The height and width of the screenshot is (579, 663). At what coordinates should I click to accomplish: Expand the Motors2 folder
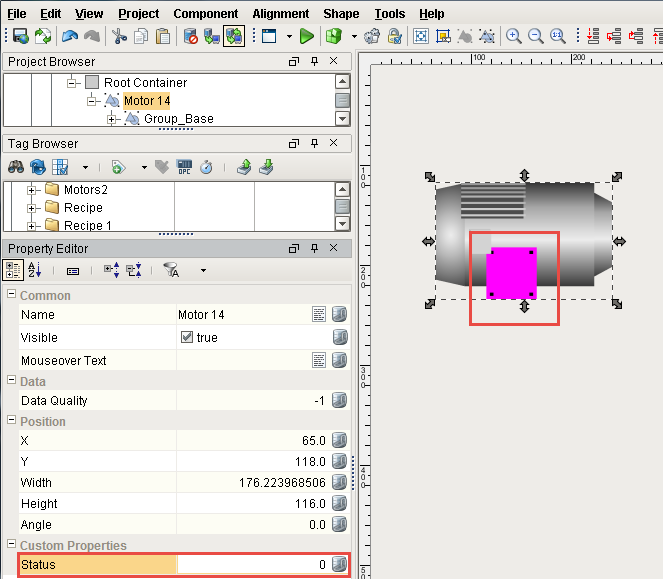(32, 190)
